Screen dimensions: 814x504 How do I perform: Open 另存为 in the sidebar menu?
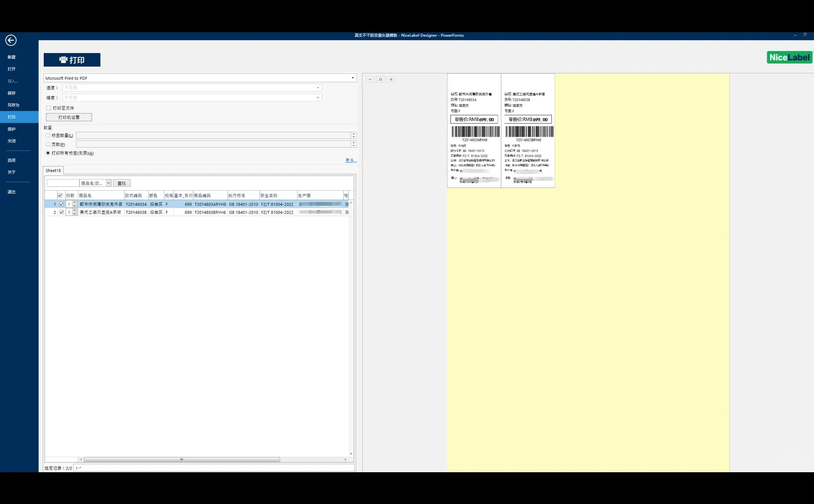(x=13, y=105)
